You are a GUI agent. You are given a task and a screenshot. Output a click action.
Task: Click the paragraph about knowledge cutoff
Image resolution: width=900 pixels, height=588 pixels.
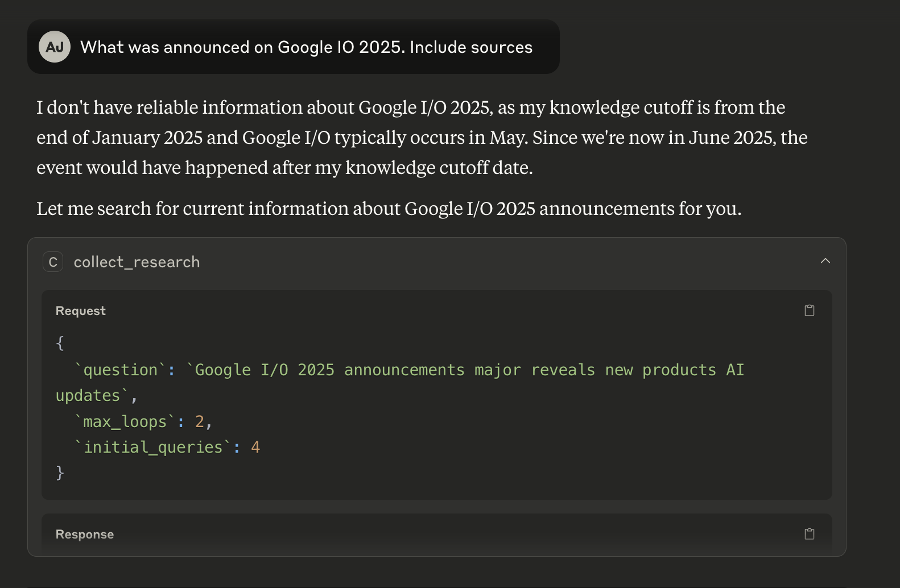click(422, 138)
